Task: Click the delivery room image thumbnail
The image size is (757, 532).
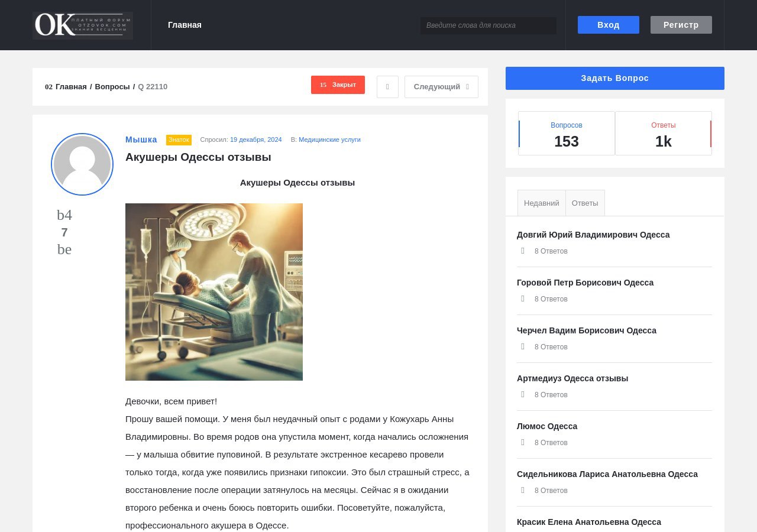Action: [214, 292]
